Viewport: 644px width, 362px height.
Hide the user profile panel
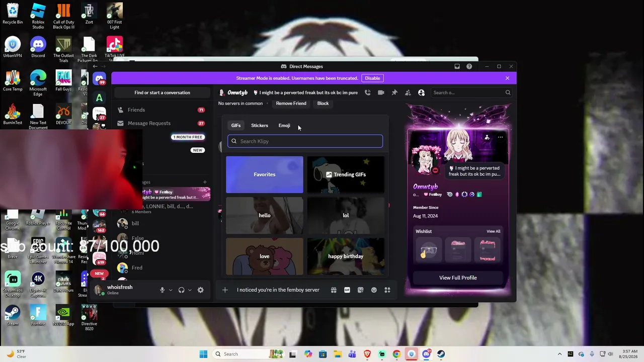(422, 93)
